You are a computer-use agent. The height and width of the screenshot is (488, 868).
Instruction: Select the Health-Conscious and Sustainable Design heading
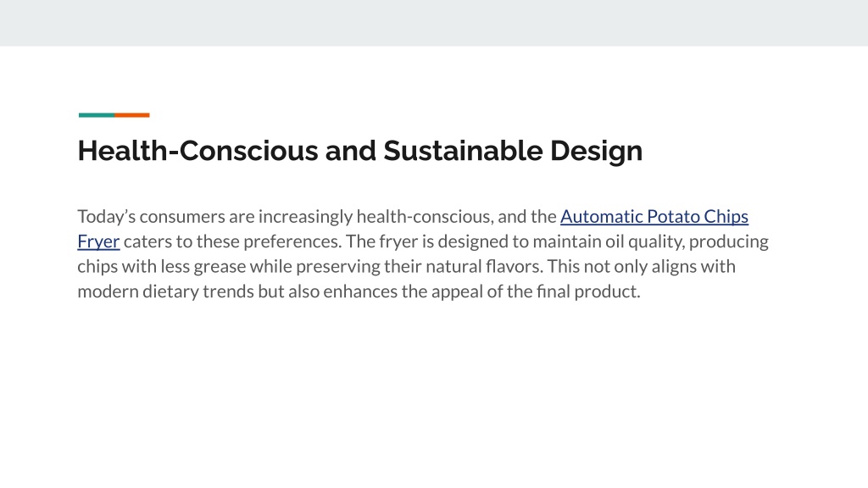359,151
